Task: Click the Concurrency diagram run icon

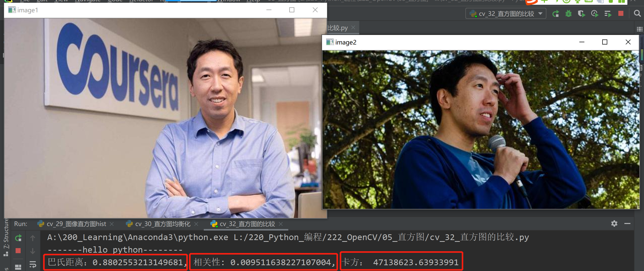Action: tap(608, 14)
